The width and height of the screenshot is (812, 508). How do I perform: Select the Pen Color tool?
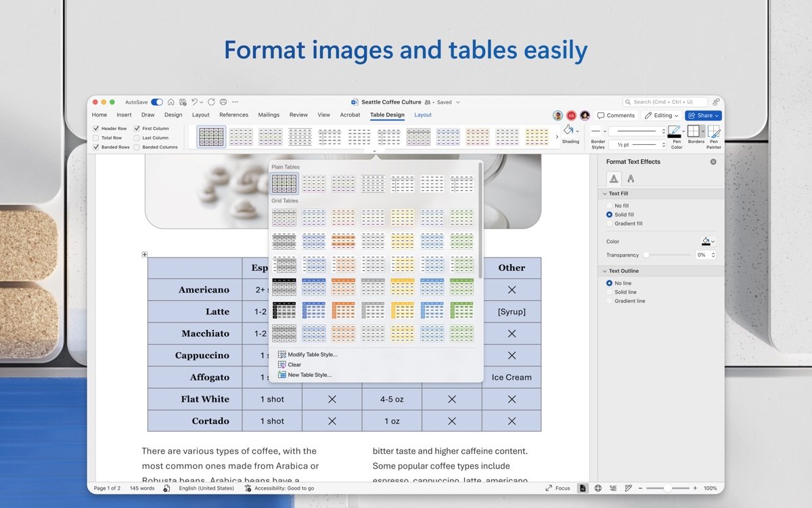click(675, 131)
